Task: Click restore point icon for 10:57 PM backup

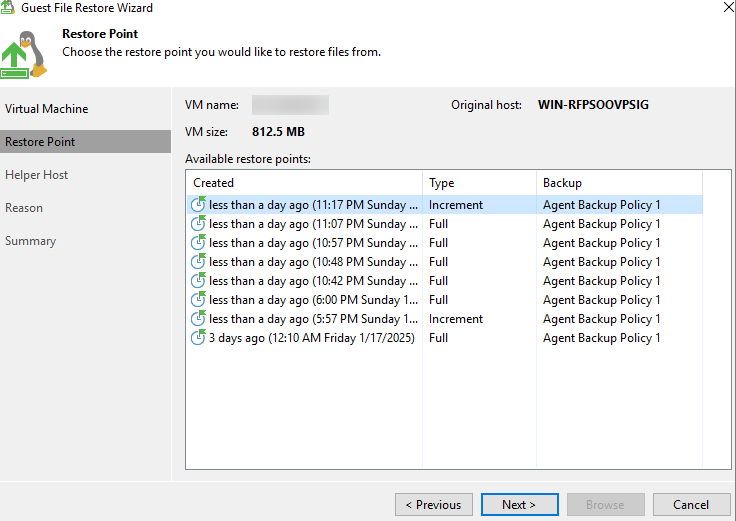Action: pyautogui.click(x=198, y=243)
